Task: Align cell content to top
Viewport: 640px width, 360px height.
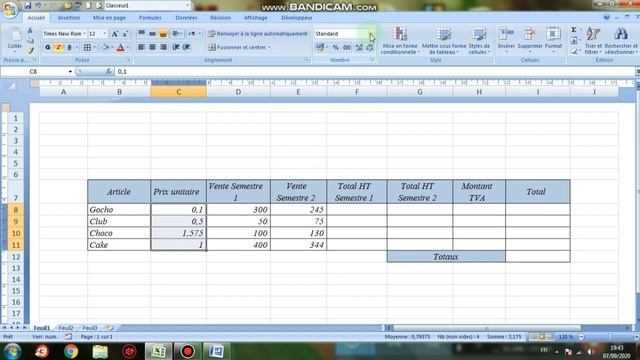Action: (x=142, y=34)
